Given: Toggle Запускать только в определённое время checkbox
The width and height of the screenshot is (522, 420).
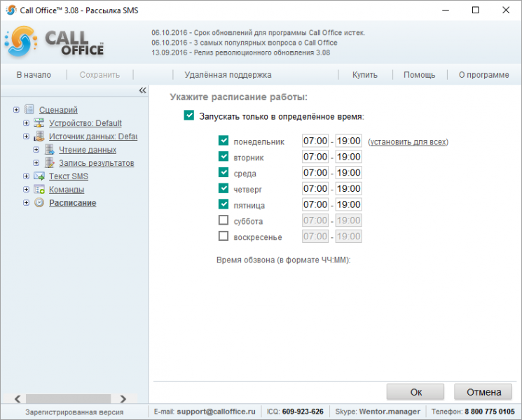Looking at the screenshot, I should coord(188,115).
